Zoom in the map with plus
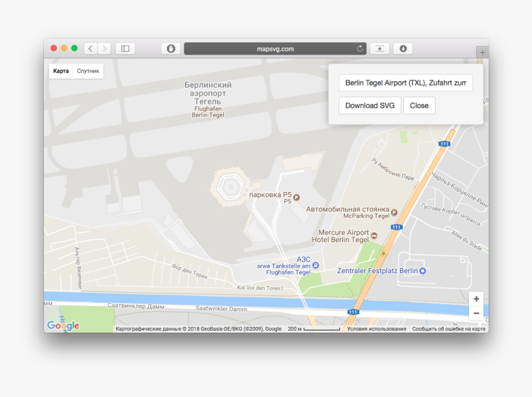 pyautogui.click(x=476, y=299)
